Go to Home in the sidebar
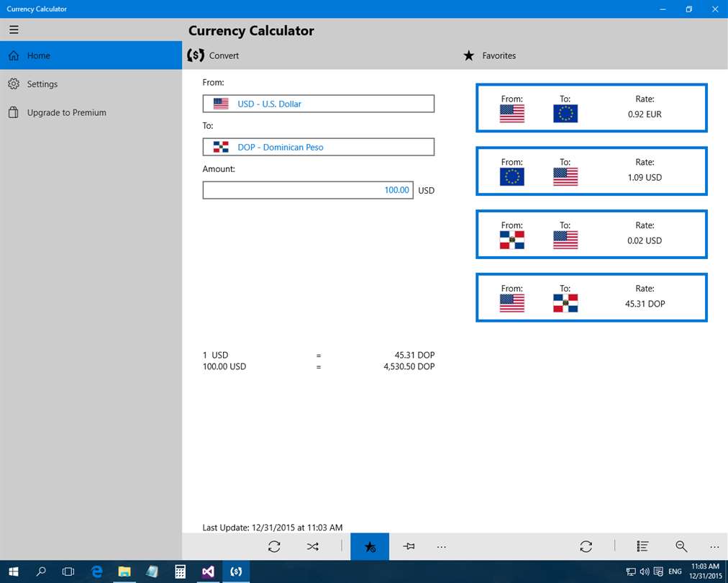 click(91, 55)
